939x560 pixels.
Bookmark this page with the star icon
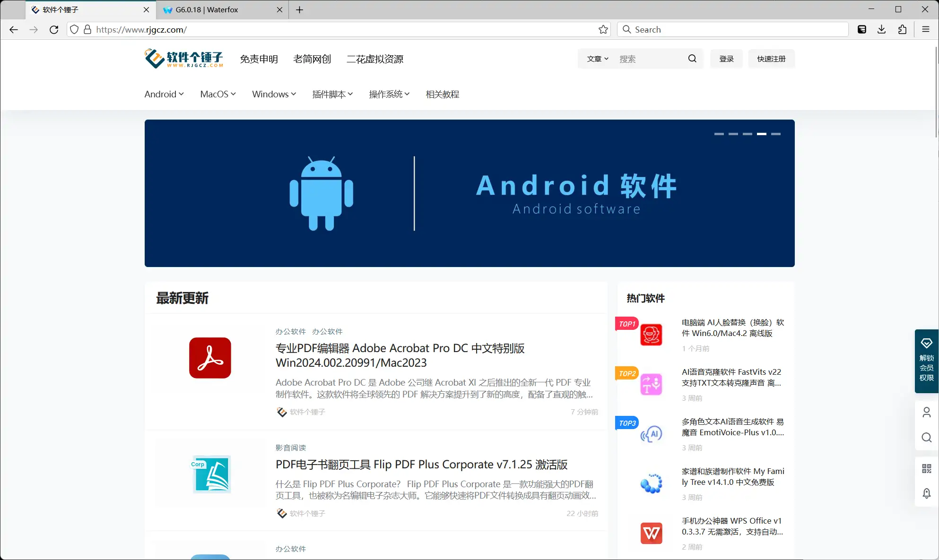click(x=603, y=29)
